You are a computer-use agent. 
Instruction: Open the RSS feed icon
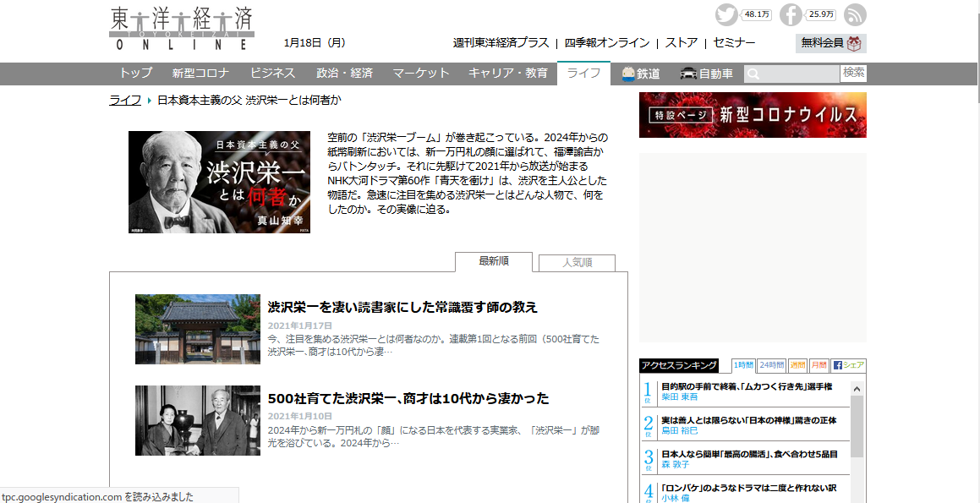855,14
